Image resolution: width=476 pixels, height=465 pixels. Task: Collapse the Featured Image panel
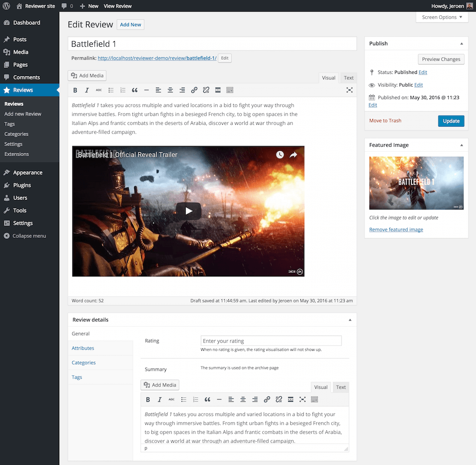[461, 145]
